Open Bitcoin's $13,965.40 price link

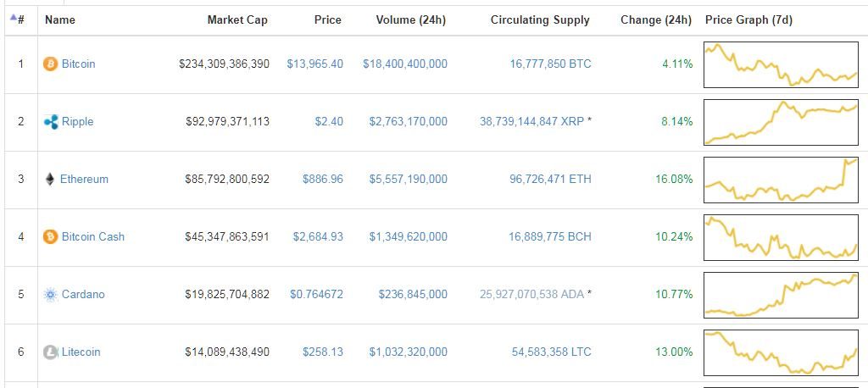(x=315, y=64)
